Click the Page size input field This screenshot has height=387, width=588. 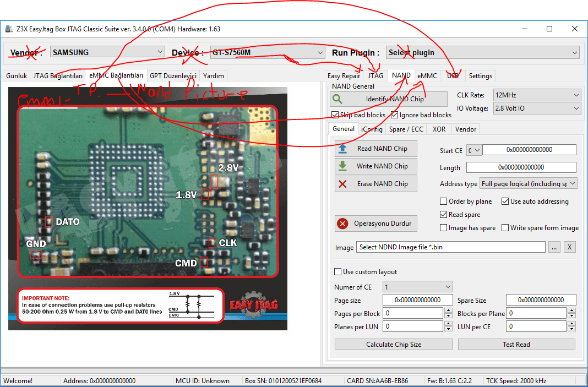click(418, 300)
